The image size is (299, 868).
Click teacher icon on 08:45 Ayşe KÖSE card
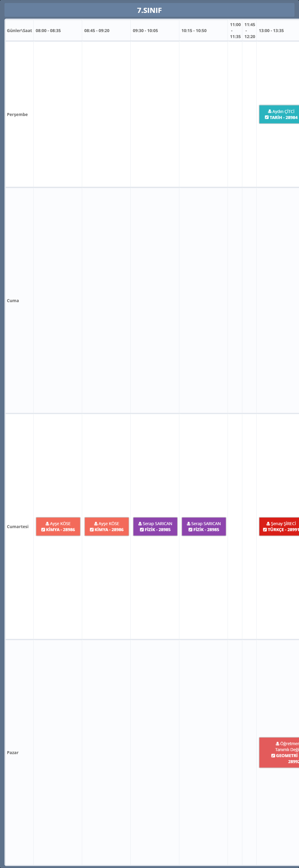pos(96,524)
